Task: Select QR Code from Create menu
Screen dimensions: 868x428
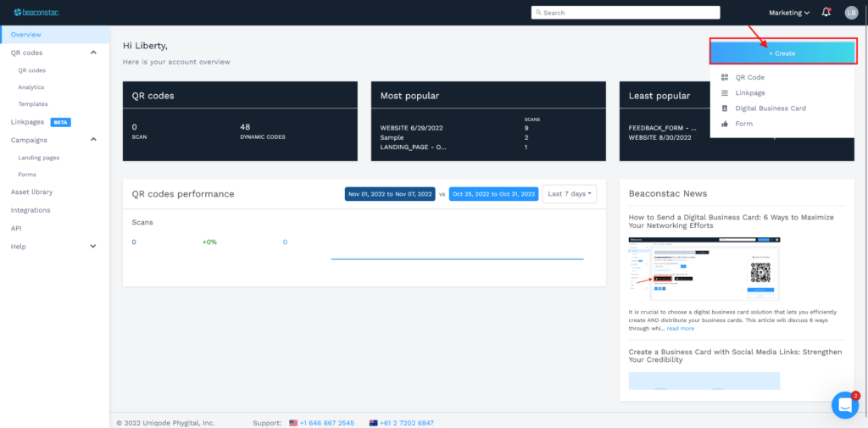Action: tap(749, 77)
